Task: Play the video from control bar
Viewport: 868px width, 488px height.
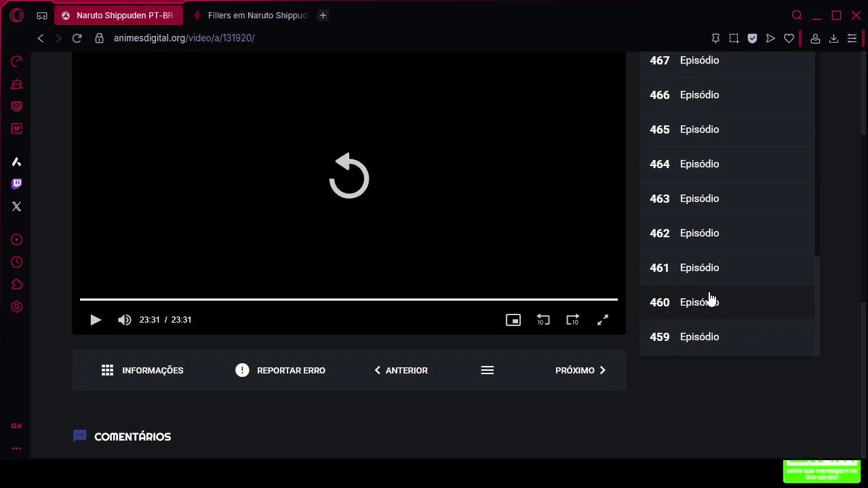Action: pyautogui.click(x=96, y=320)
